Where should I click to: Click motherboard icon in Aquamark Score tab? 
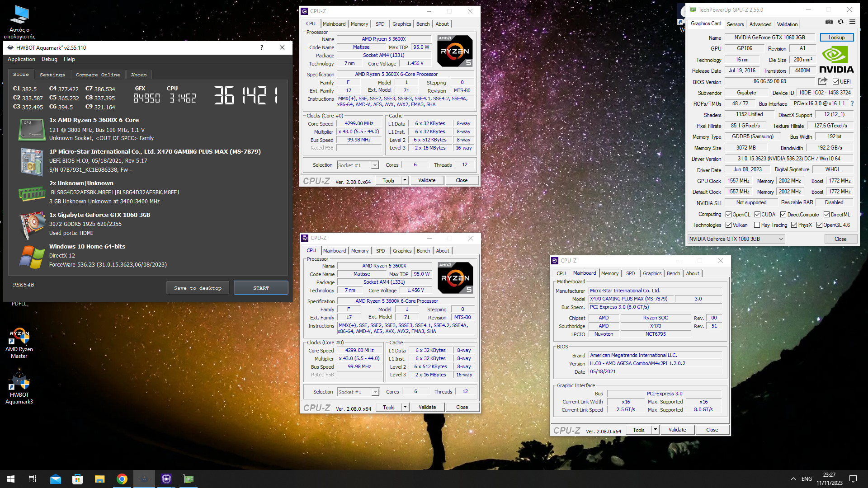tap(32, 161)
